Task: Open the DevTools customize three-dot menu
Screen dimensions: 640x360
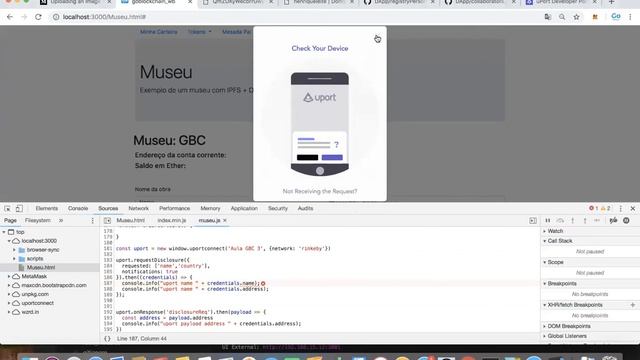Action: (x=621, y=209)
